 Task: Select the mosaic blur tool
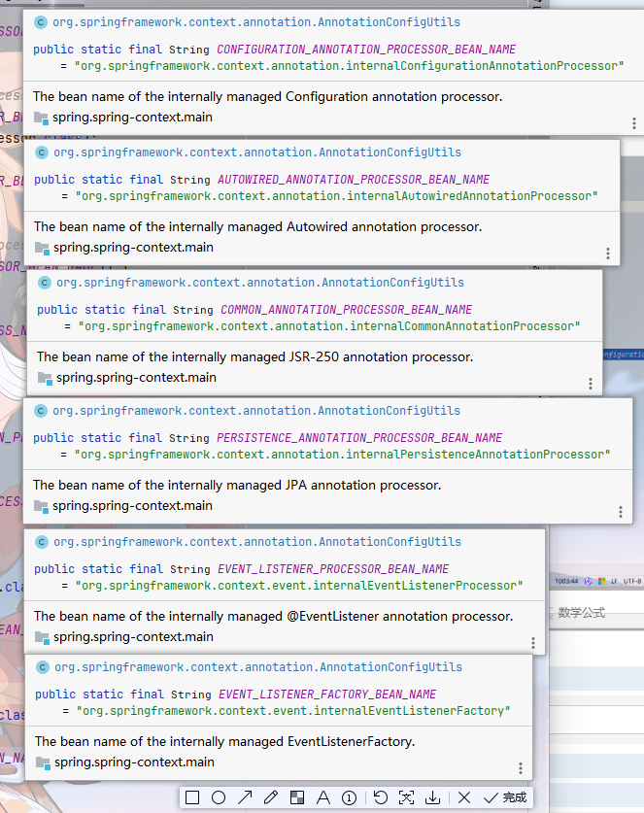297,796
